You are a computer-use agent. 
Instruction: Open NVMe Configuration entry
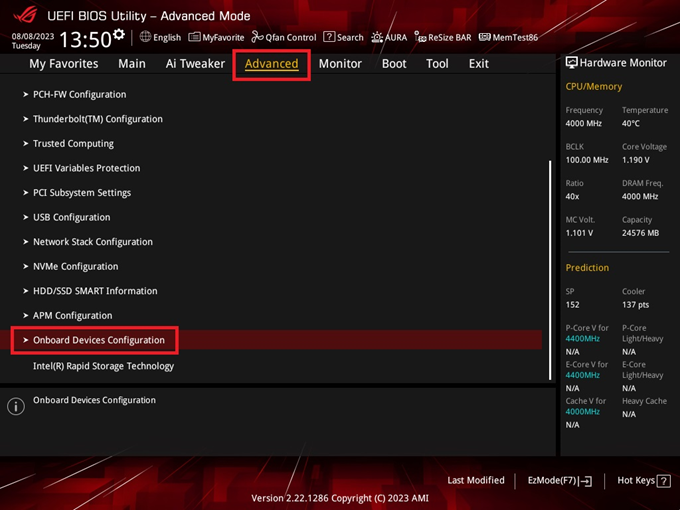(75, 266)
